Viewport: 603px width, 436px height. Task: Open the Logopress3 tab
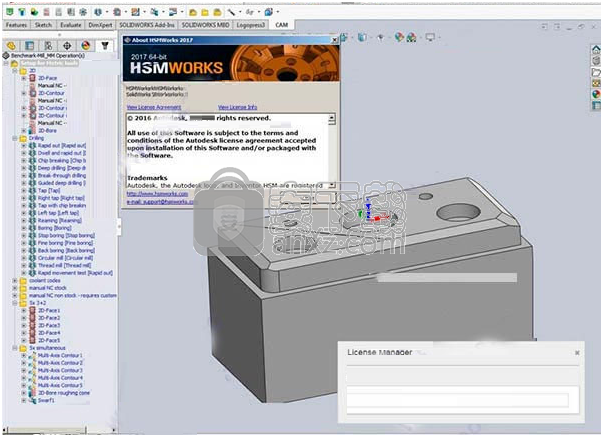pos(250,25)
